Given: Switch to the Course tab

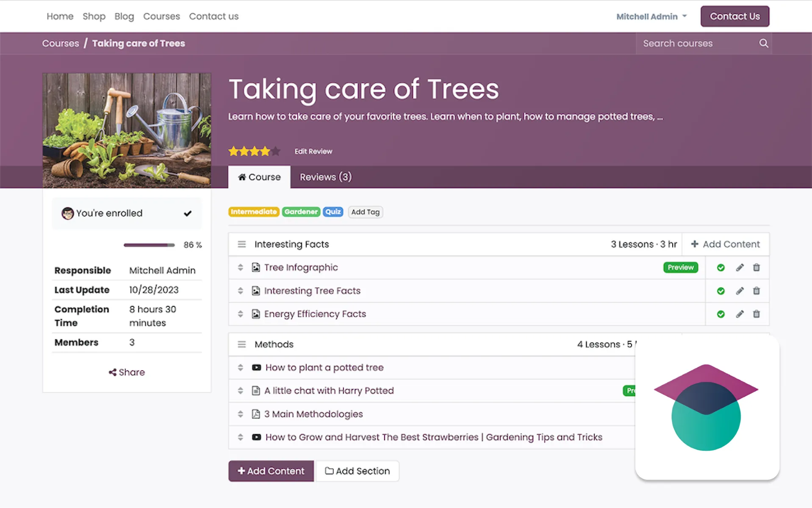Looking at the screenshot, I should click(259, 177).
